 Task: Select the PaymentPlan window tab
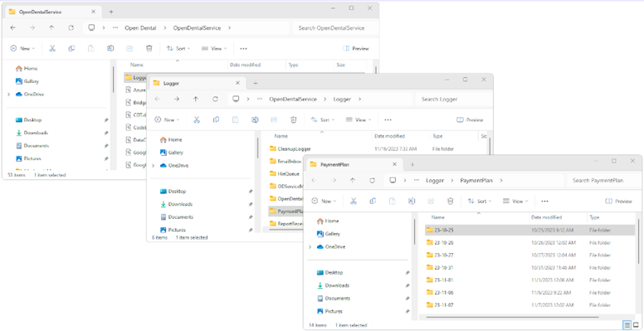tap(354, 164)
